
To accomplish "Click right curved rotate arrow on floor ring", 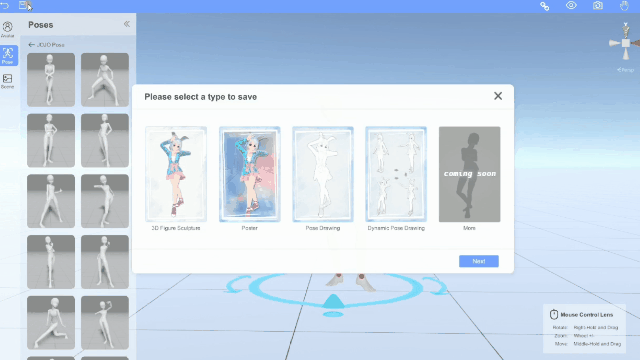I will [x=436, y=285].
